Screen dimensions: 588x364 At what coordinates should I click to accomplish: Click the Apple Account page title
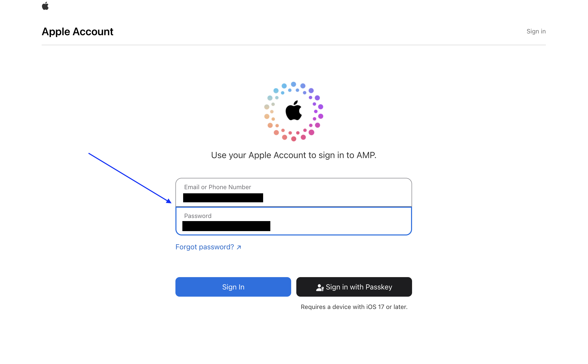pos(77,32)
